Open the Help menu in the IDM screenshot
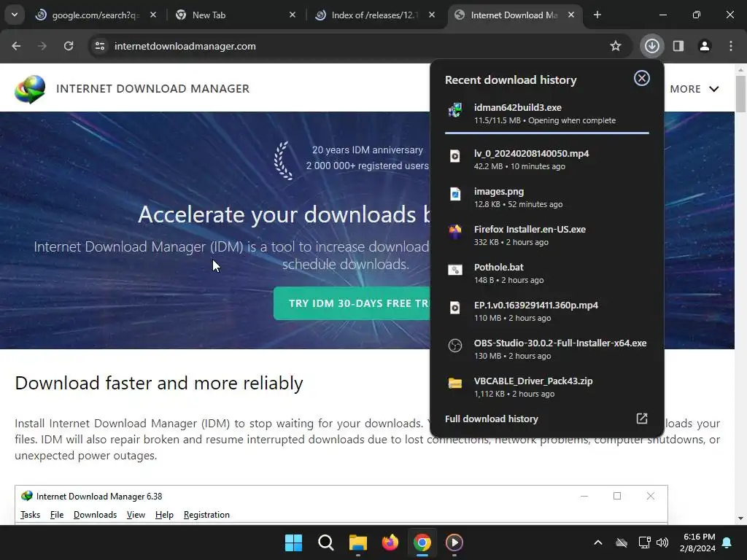The image size is (747, 560). coord(164,515)
